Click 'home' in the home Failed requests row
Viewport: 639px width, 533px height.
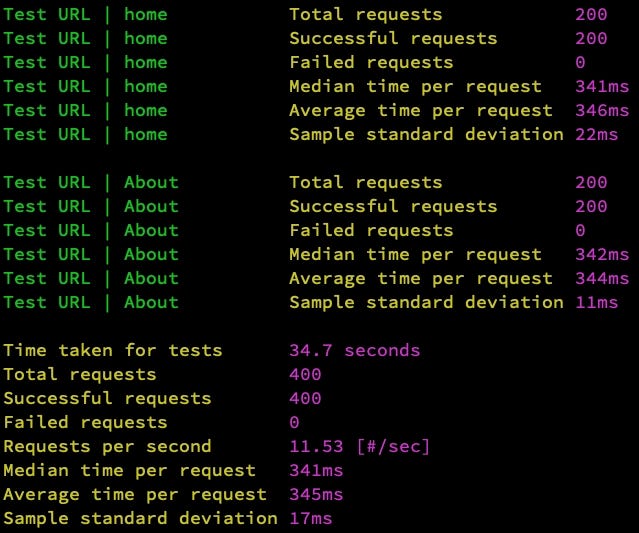[x=146, y=63]
